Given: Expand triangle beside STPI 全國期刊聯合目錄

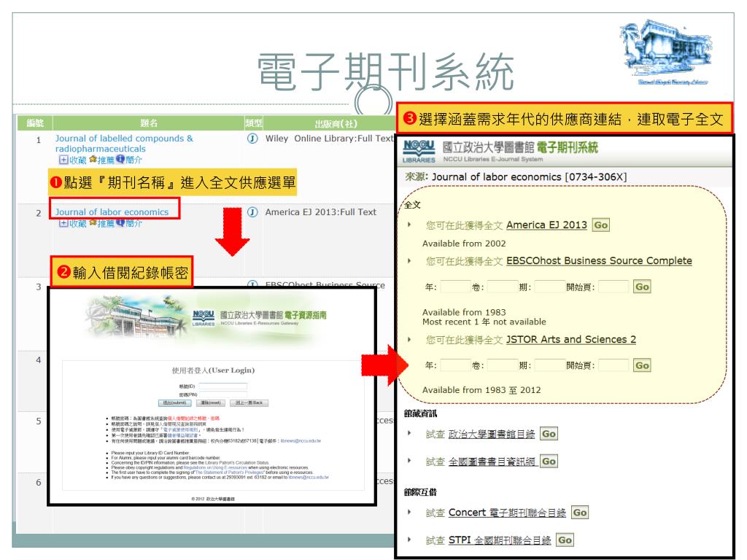Looking at the screenshot, I should coord(409,540).
